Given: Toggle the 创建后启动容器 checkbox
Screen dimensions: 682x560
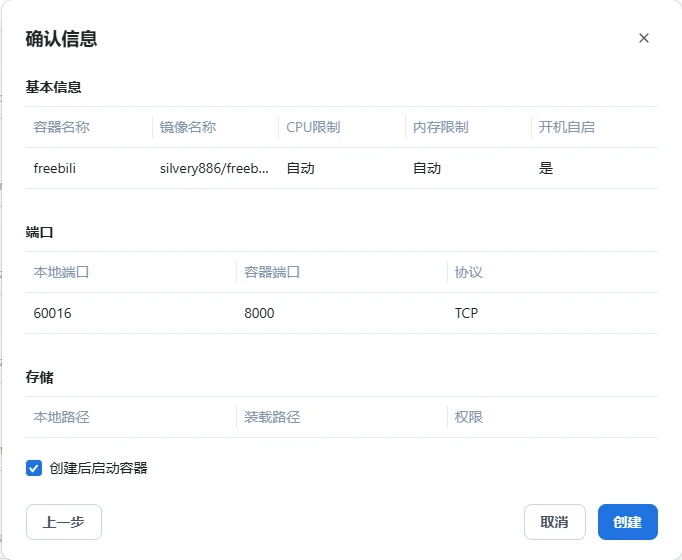Looking at the screenshot, I should coord(34,468).
